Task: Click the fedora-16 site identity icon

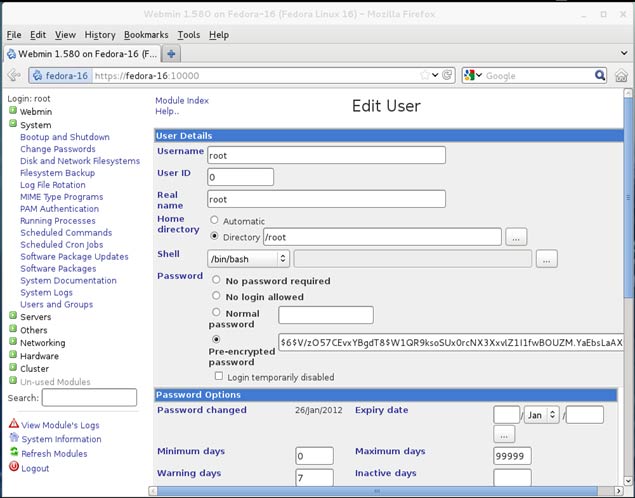Action: click(37, 76)
